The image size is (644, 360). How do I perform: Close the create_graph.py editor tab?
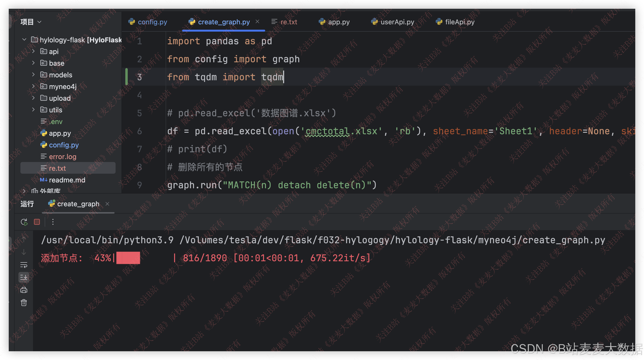point(257,22)
